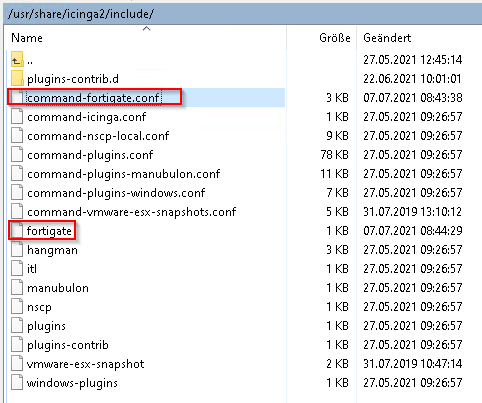Click the command-icinga.conf file icon
Viewport: 482px width, 403px height.
pos(17,117)
